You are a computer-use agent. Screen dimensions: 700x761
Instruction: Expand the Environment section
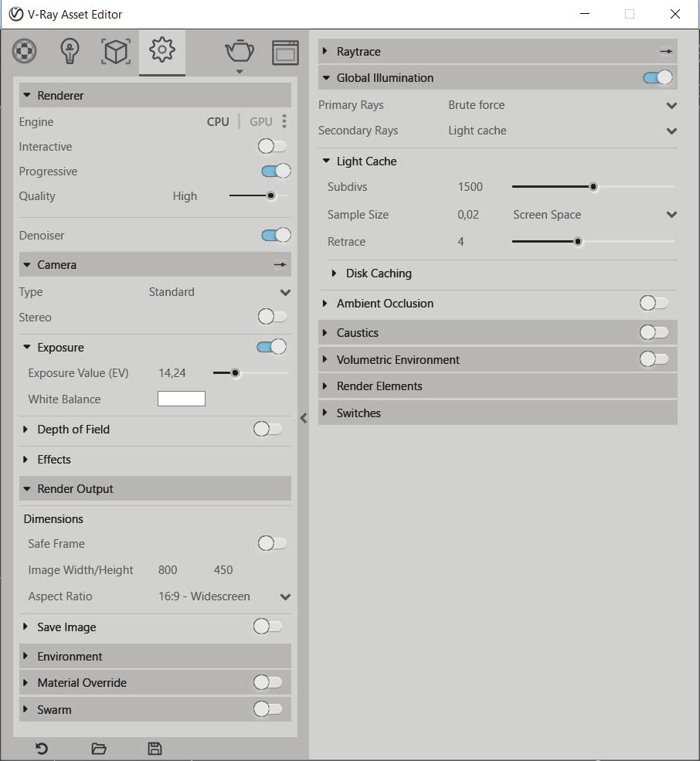click(25, 656)
